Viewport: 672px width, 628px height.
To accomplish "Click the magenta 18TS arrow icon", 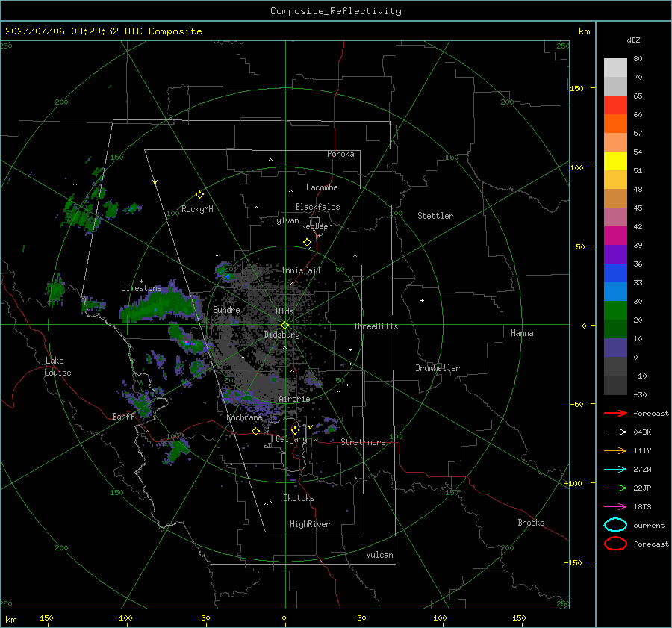I will point(615,506).
